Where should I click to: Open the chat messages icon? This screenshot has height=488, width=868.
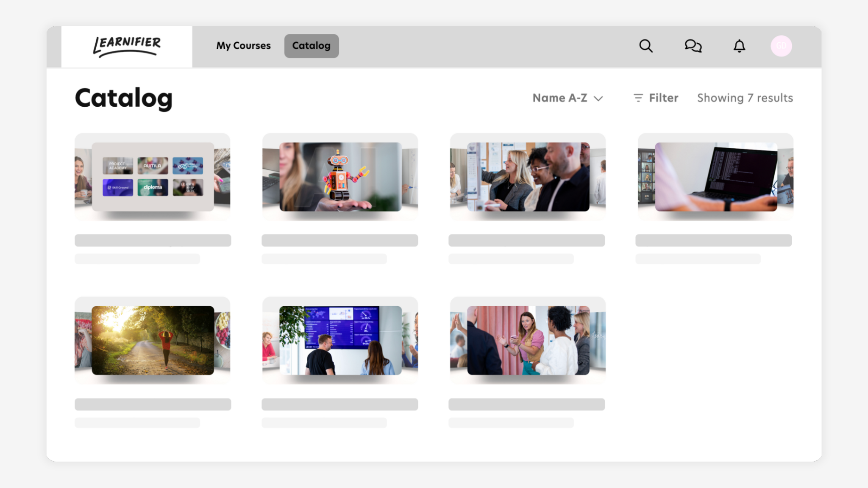(693, 46)
